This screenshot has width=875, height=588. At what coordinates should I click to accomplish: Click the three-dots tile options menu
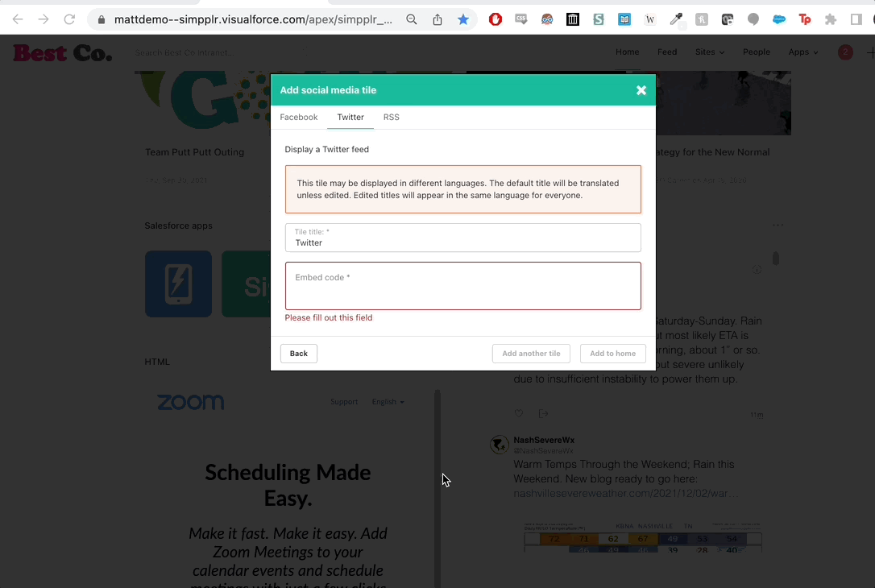778,226
